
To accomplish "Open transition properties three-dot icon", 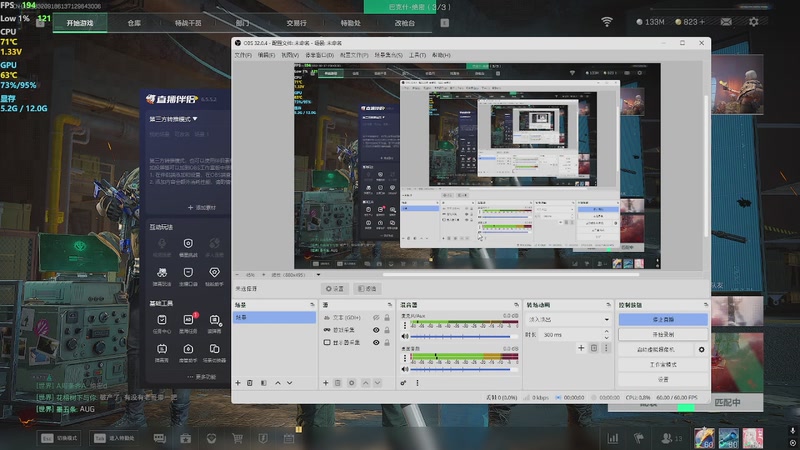I will point(606,348).
